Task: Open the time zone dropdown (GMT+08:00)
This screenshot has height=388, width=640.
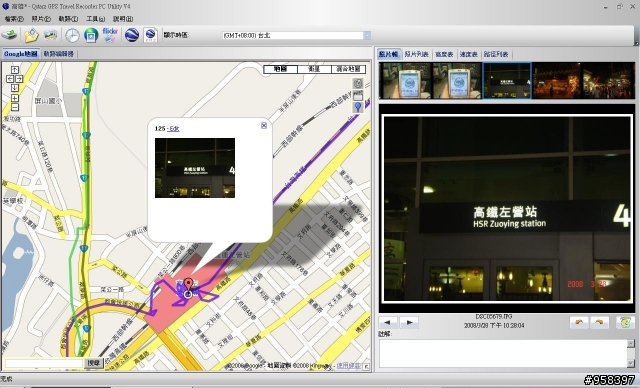Action: (x=367, y=35)
